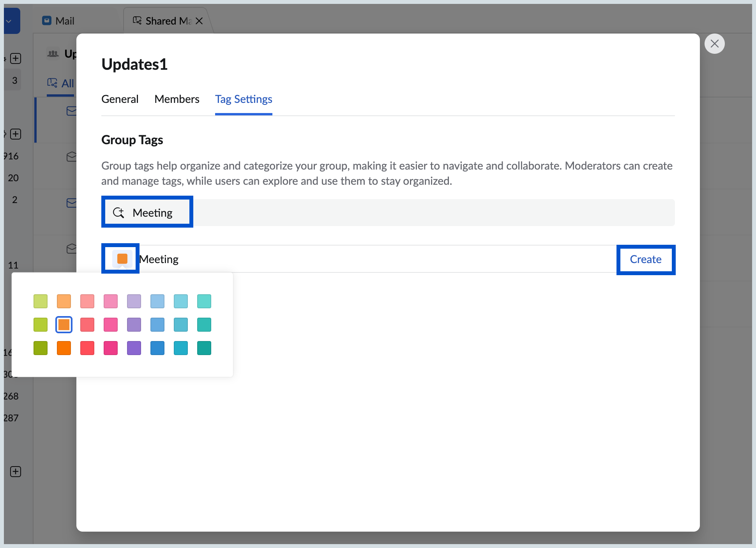Image resolution: width=756 pixels, height=548 pixels.
Task: Click the sidebar count 11
Action: point(13,265)
